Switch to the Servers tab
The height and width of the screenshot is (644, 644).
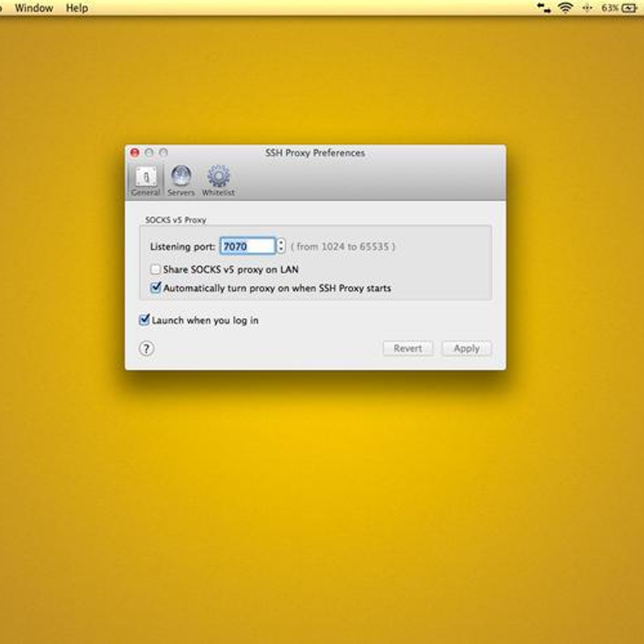click(181, 181)
